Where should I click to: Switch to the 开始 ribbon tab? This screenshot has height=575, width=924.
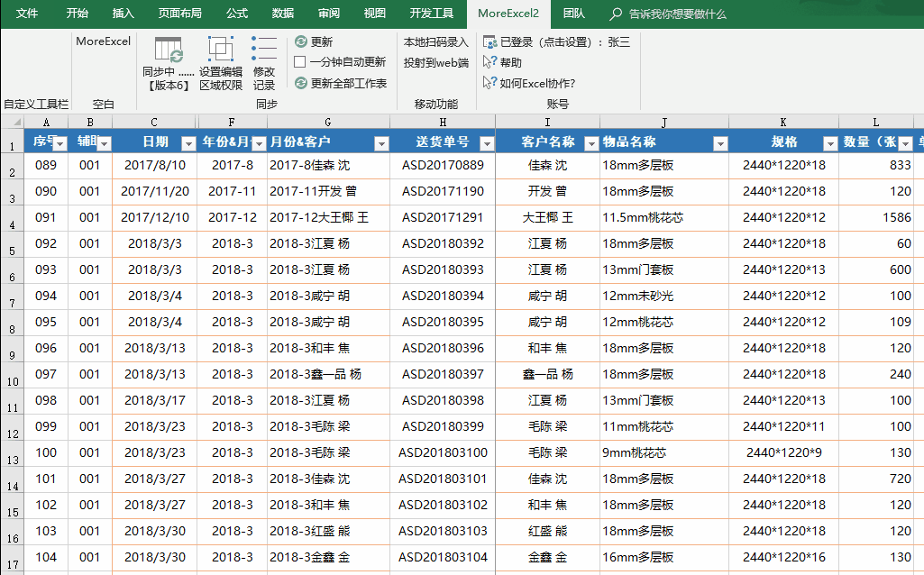[77, 14]
